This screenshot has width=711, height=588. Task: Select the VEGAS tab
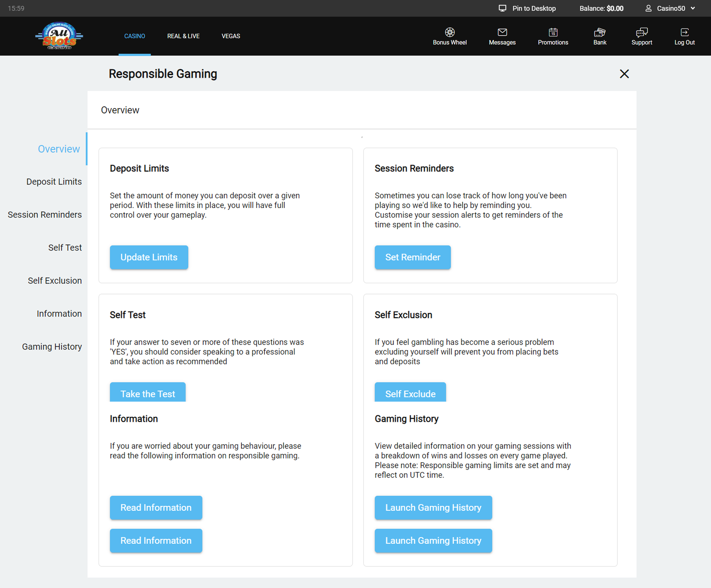(230, 36)
